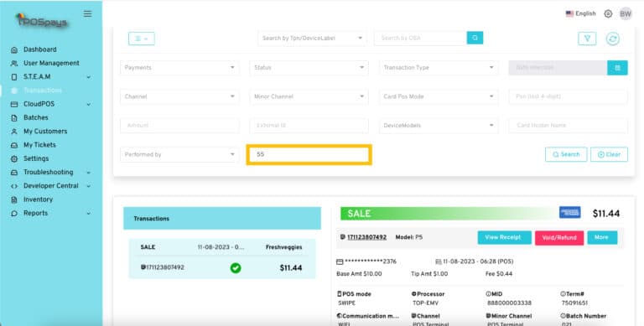This screenshot has height=326, width=644.
Task: Open the Transaction Type dropdown
Action: pyautogui.click(x=439, y=68)
